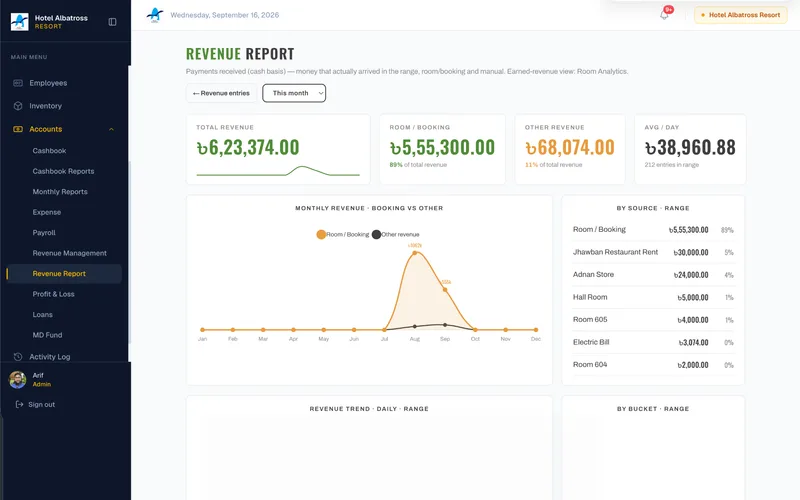This screenshot has width=800, height=500.
Task: Click Jhawban Restaurant Rent source row
Action: point(653,252)
